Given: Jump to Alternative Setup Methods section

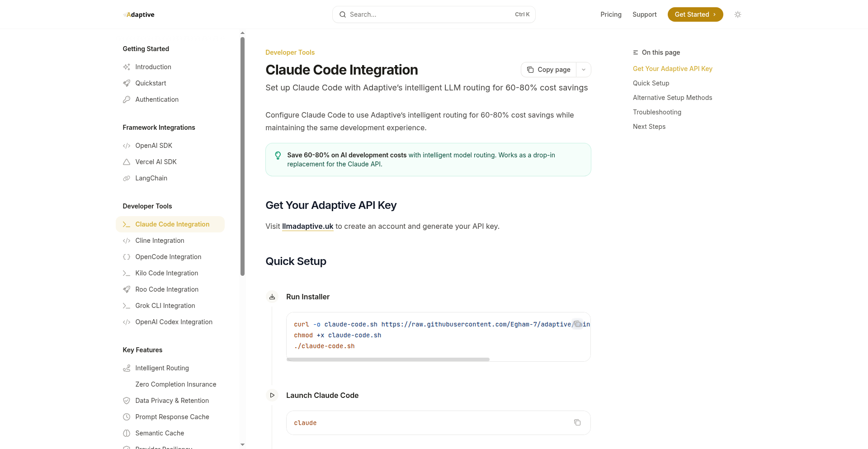Looking at the screenshot, I should [672, 98].
